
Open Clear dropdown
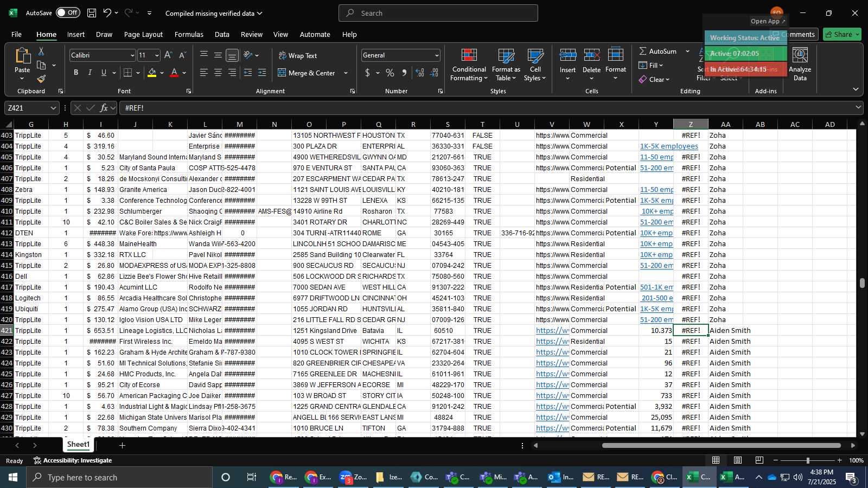tap(654, 79)
